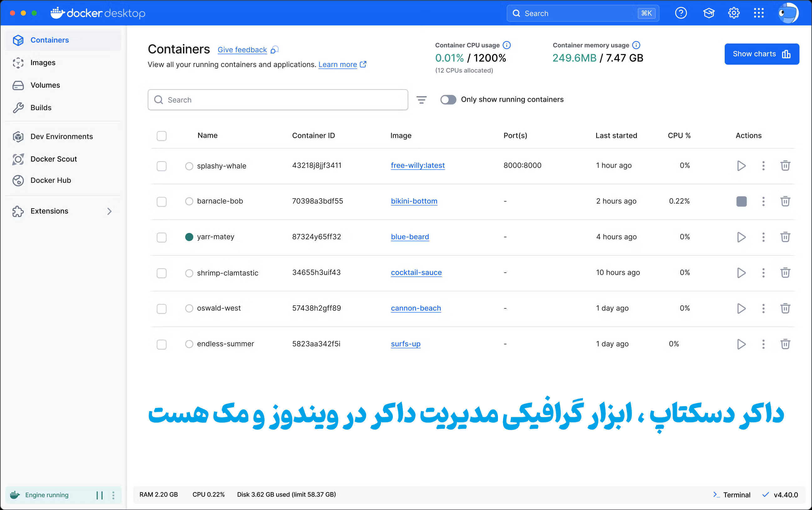The image size is (812, 510).
Task: Open Volumes in the sidebar
Action: point(63,85)
